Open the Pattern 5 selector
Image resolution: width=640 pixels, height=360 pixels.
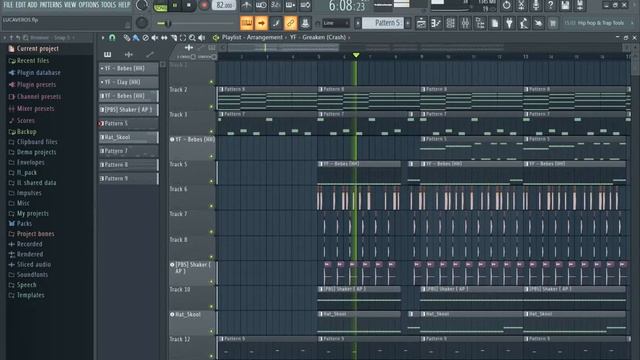(x=383, y=23)
